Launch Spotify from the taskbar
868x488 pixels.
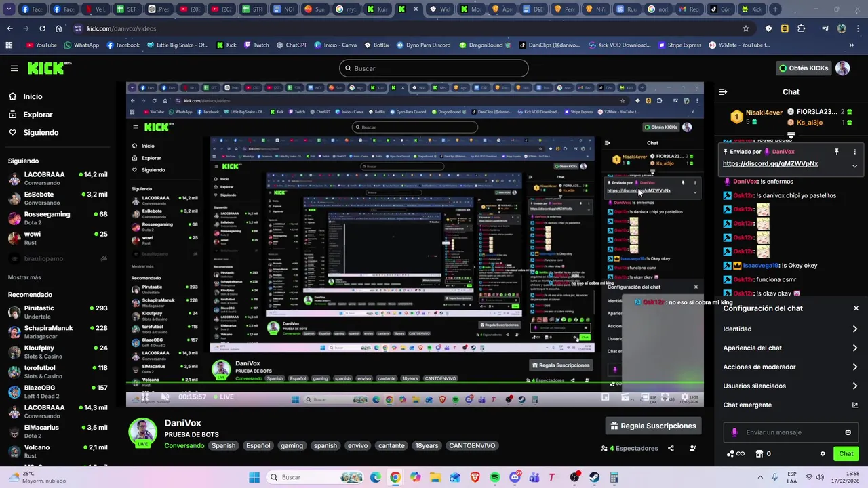click(495, 477)
